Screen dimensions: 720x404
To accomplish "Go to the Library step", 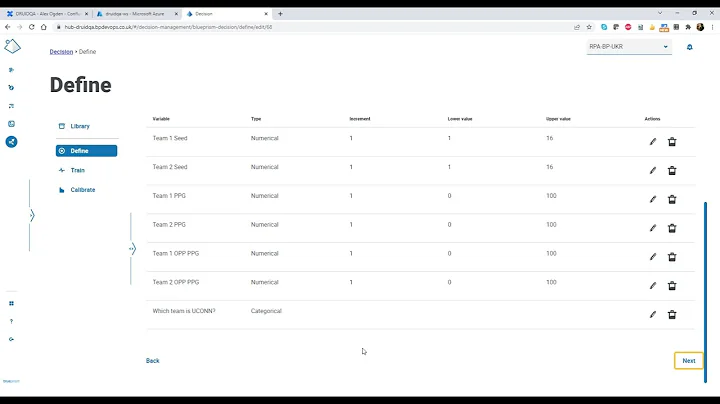I will point(80,126).
